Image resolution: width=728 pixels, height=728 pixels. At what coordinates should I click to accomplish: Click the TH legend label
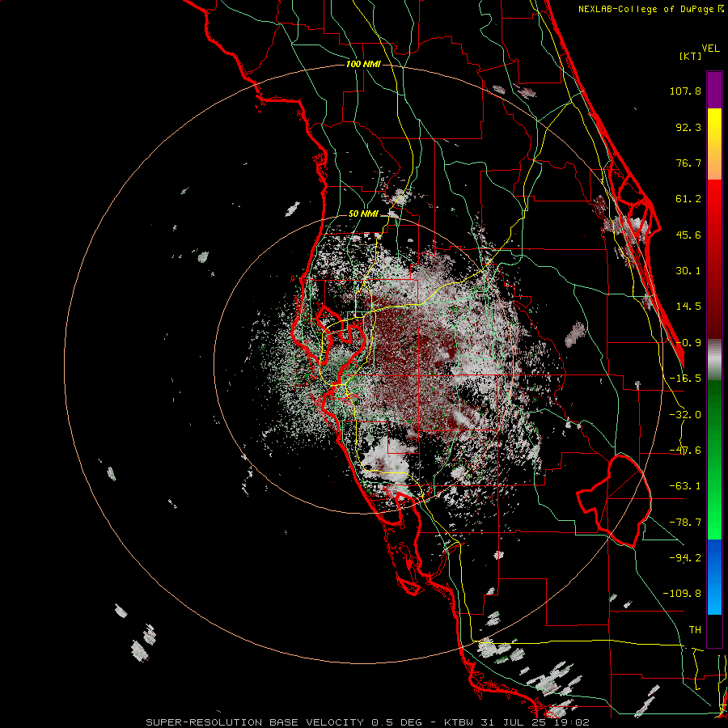(695, 629)
